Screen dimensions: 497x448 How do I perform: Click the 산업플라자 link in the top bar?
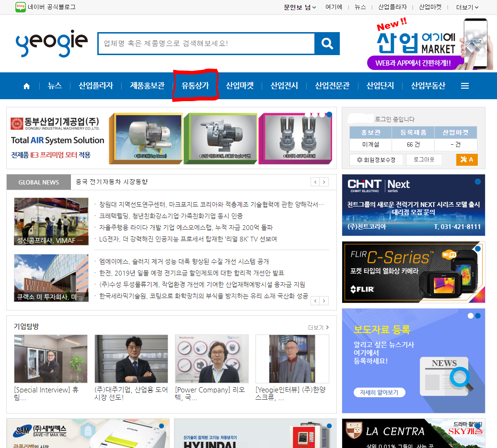tap(393, 7)
